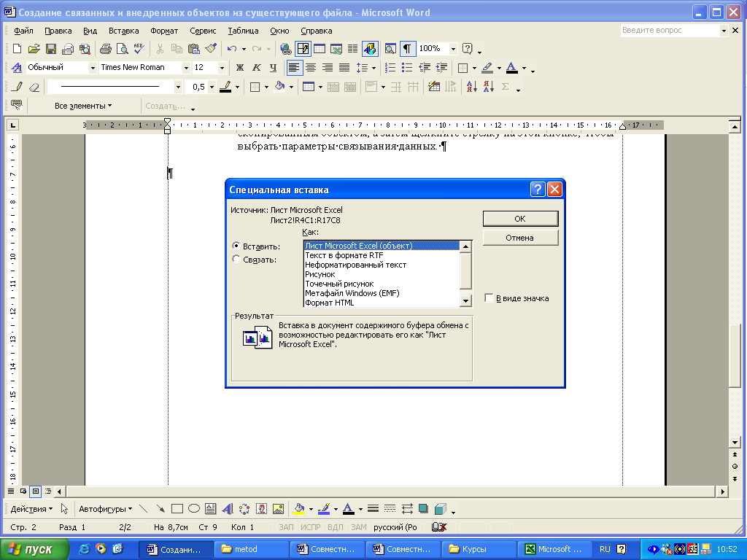Toggle show paragraph marks icon

coord(407,49)
